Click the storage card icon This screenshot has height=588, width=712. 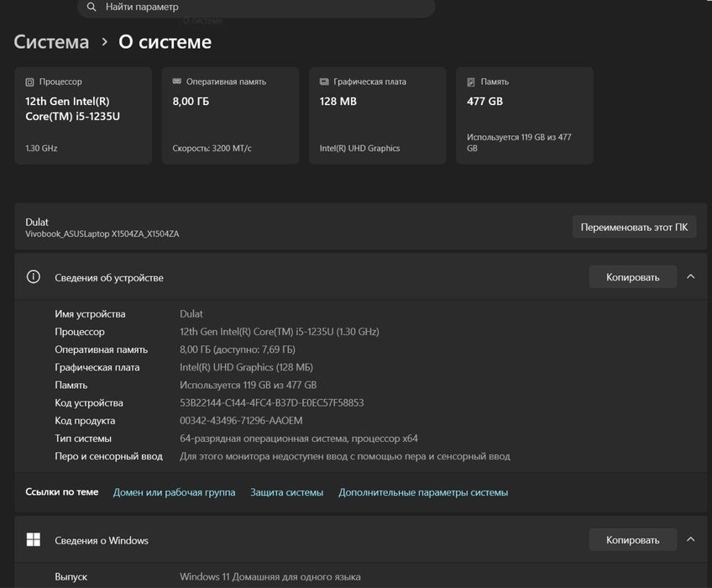click(x=471, y=81)
